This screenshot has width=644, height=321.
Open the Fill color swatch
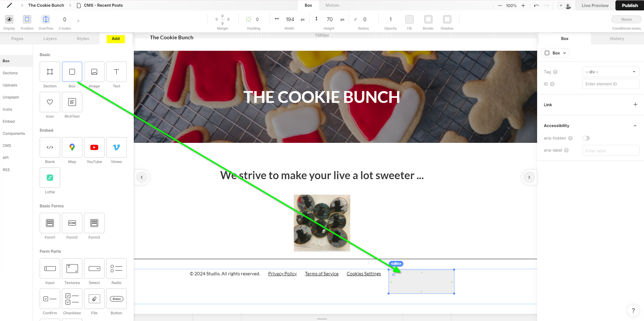409,19
